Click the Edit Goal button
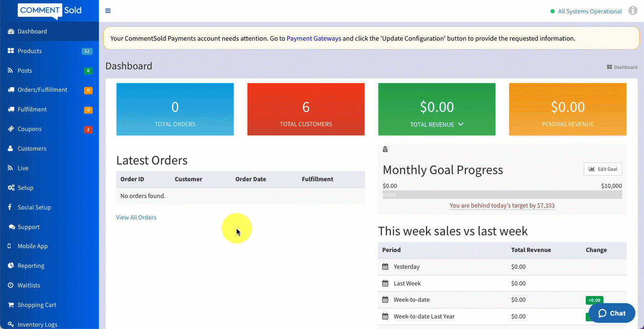Screen dimensions: 644x329 [602, 169]
